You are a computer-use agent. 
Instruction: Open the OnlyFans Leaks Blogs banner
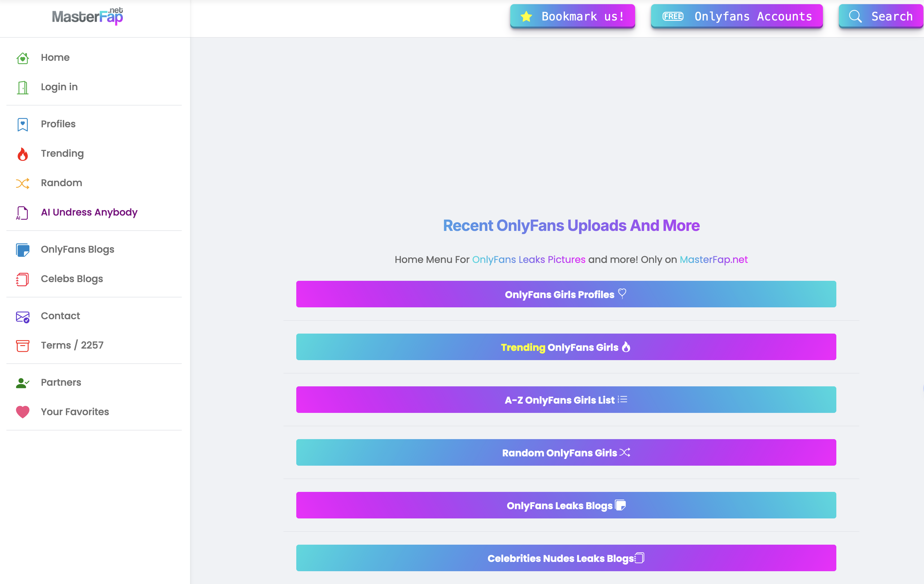click(x=566, y=505)
